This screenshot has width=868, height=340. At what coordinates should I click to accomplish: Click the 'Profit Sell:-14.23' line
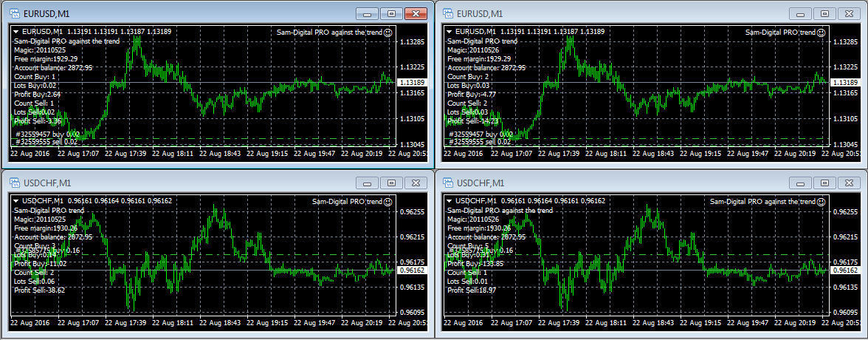tap(472, 121)
